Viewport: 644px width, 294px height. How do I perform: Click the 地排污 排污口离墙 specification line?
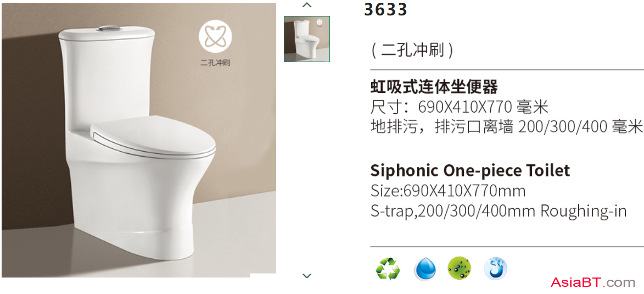coord(506,126)
